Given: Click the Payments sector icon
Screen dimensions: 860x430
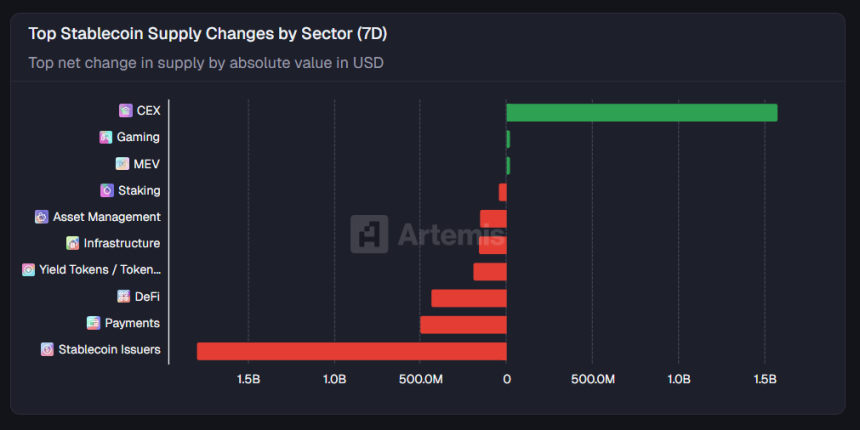Looking at the screenshot, I should point(93,323).
